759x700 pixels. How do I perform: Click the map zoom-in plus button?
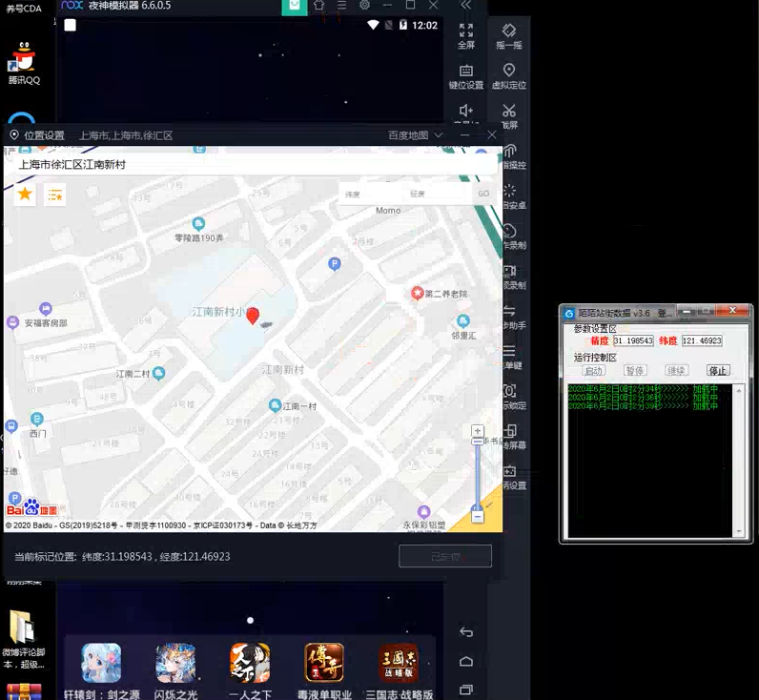tap(478, 431)
